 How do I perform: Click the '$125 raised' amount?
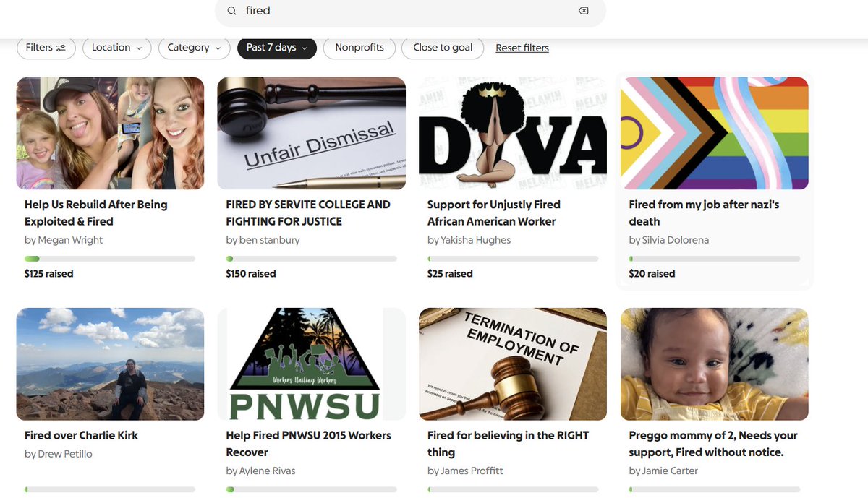(x=48, y=274)
